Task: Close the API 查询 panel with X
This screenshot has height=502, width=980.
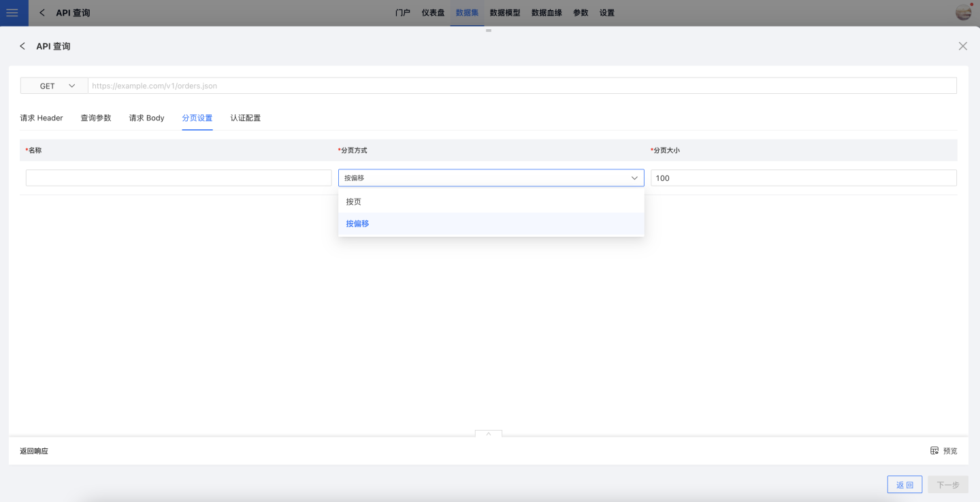Action: [x=962, y=46]
